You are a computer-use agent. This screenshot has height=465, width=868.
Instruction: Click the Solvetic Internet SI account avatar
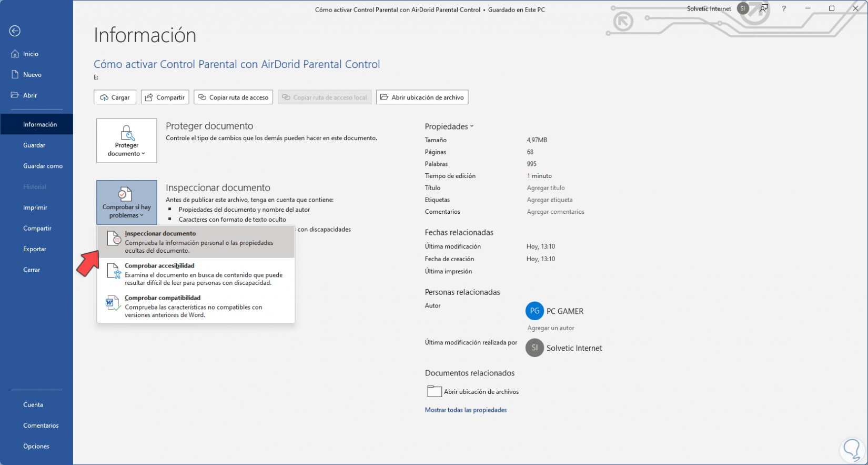(x=743, y=8)
